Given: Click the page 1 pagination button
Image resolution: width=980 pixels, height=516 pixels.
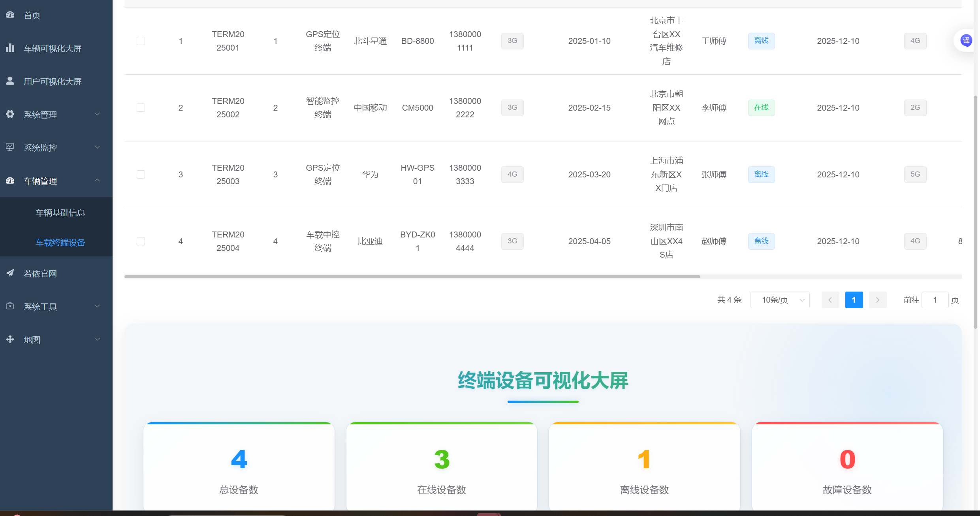Looking at the screenshot, I should (854, 300).
